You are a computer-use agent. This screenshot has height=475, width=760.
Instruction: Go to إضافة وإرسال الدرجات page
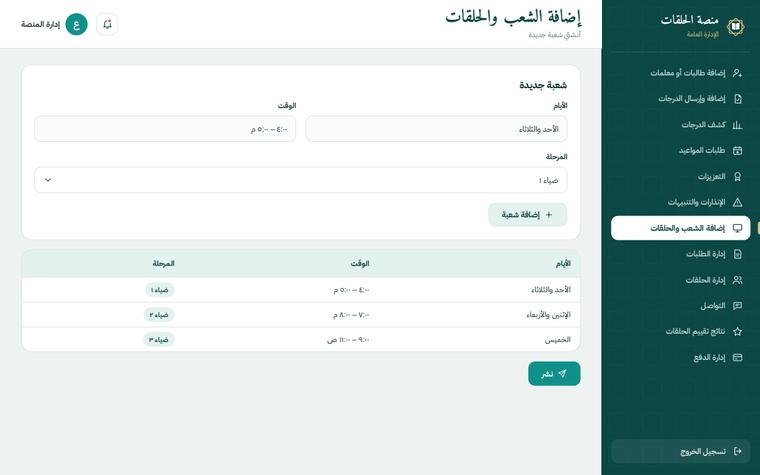tap(681, 98)
